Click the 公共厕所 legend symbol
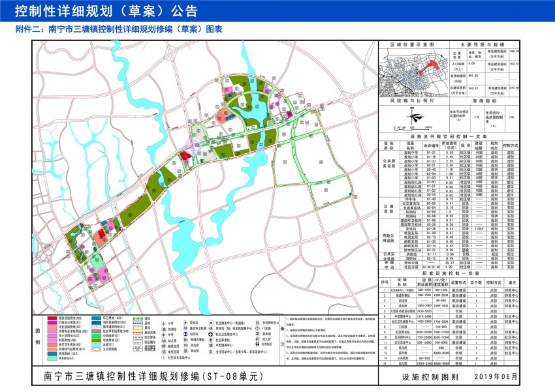 click(257, 344)
